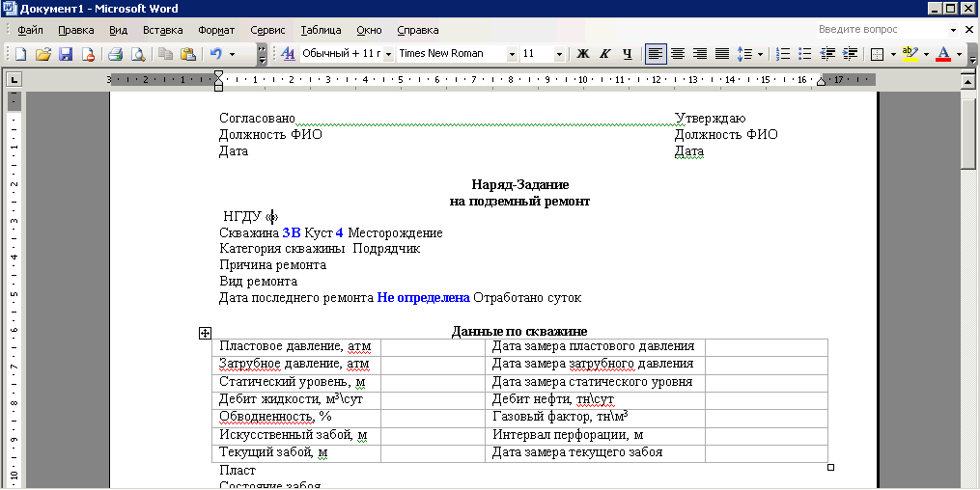Screen dimensions: 980x490
Task: Align text to the right
Action: tap(700, 54)
